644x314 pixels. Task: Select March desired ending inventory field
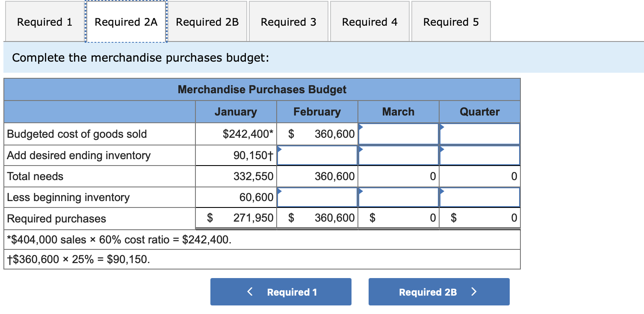(x=399, y=155)
